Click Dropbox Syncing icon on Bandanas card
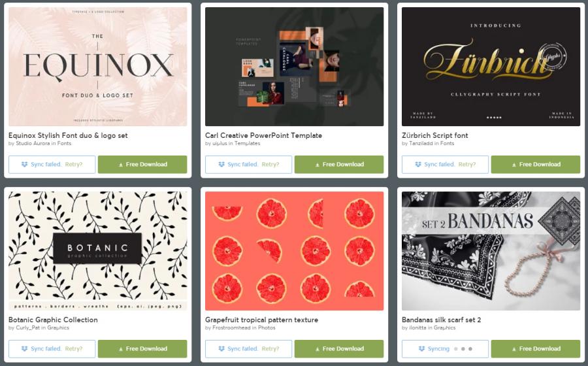 [421, 349]
